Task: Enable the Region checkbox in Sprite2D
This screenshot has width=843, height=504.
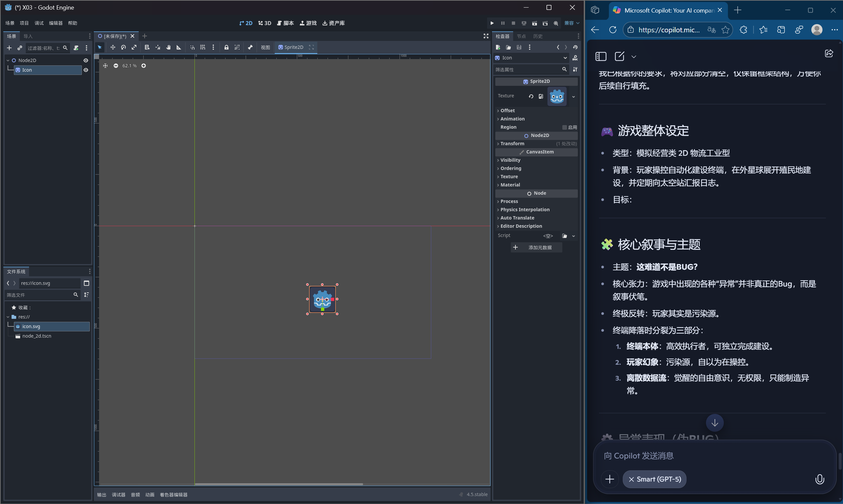Action: (x=565, y=127)
